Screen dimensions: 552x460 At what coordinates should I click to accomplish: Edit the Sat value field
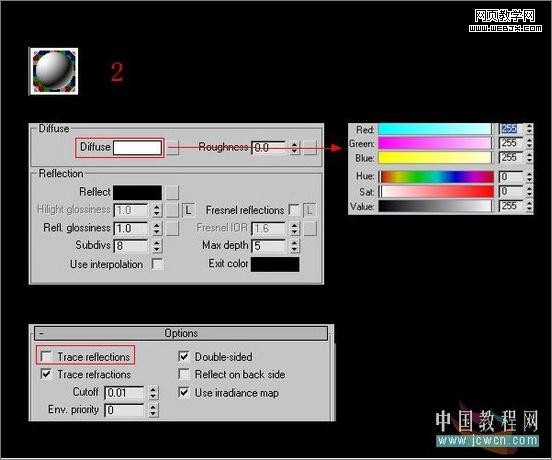click(x=511, y=191)
